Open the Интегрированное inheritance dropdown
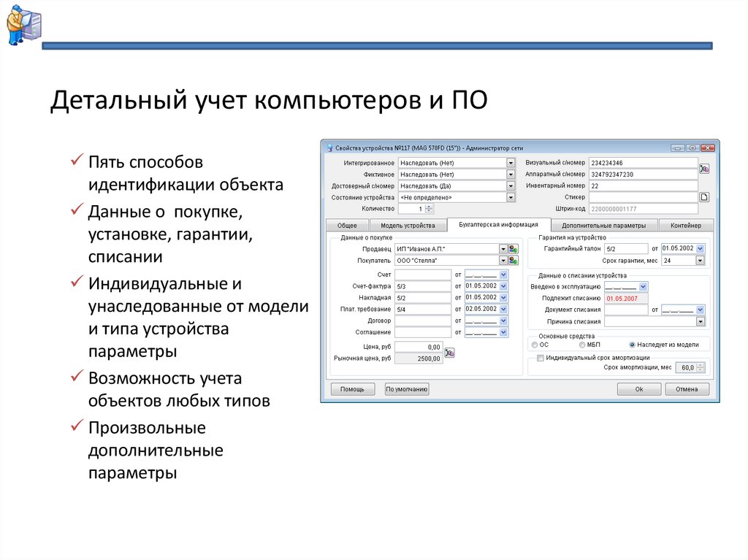 pyautogui.click(x=510, y=163)
